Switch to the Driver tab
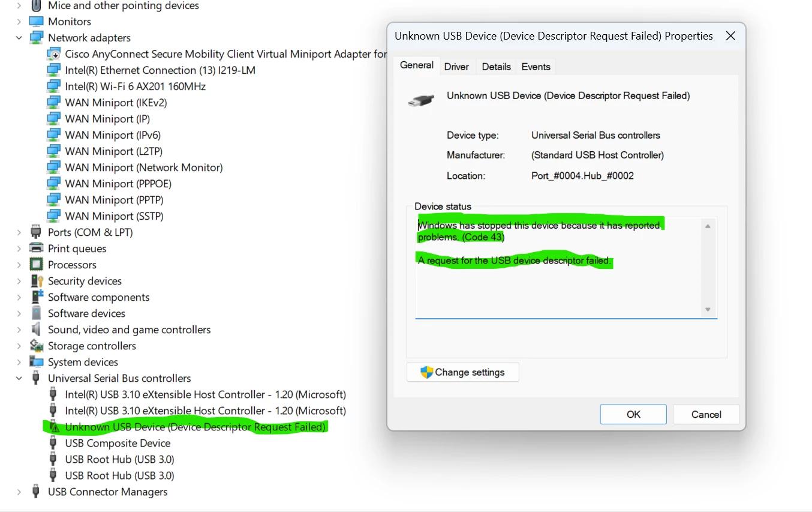 tap(456, 67)
